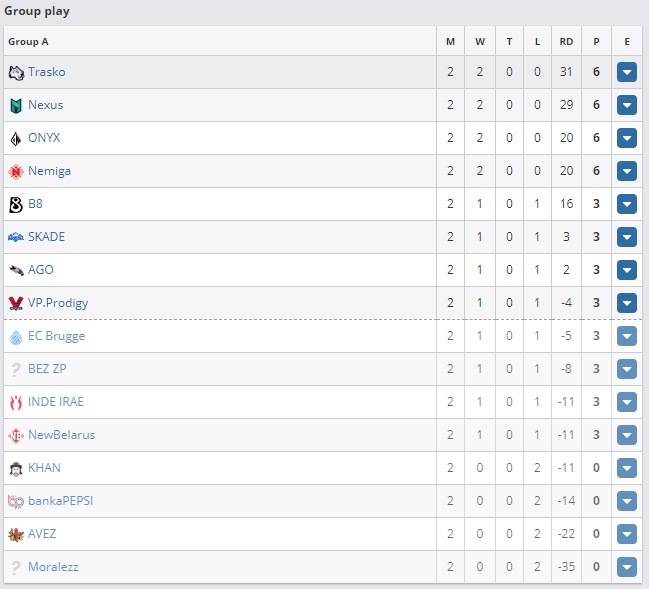Image resolution: width=649 pixels, height=589 pixels.
Task: Click the Group A table header
Action: click(x=28, y=42)
